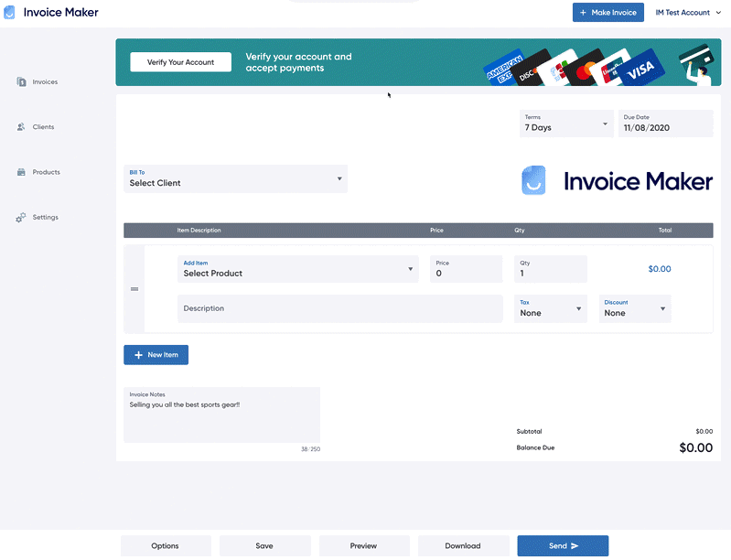Open the Products sidebar icon

pos(21,172)
